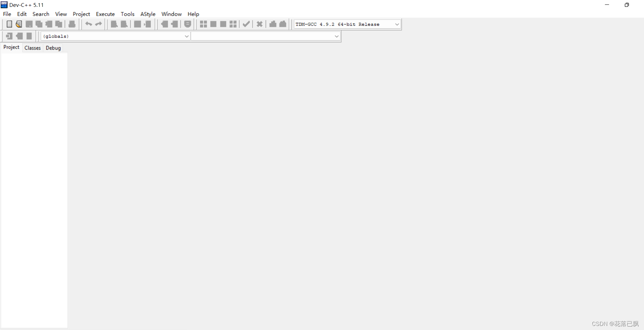
Task: Open the Tools menu
Action: pyautogui.click(x=127, y=14)
